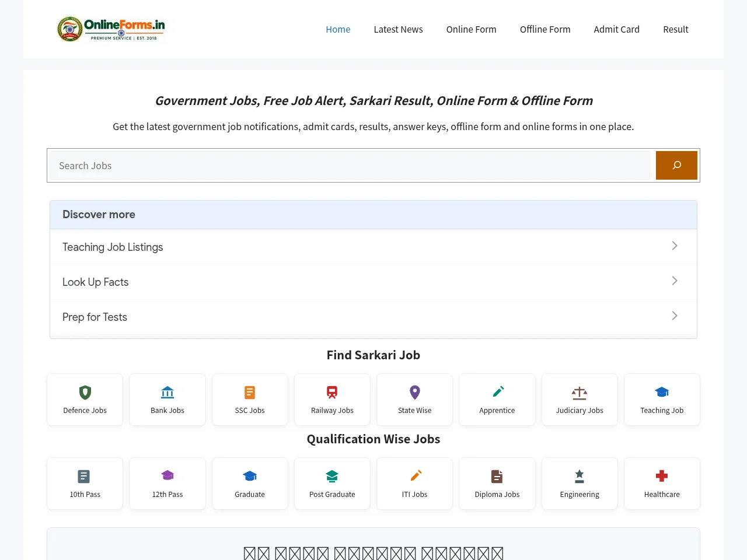747x560 pixels.
Task: Expand Prep for Tests chevron
Action: click(x=675, y=316)
